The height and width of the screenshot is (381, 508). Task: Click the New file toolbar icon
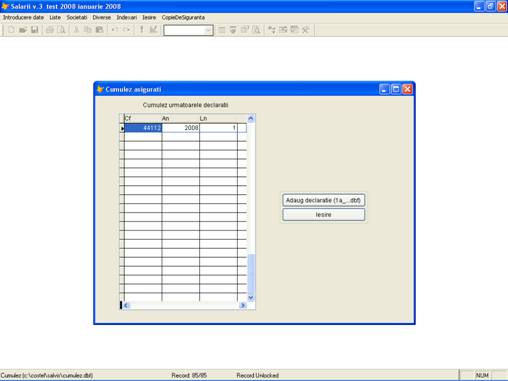pyautogui.click(x=11, y=30)
